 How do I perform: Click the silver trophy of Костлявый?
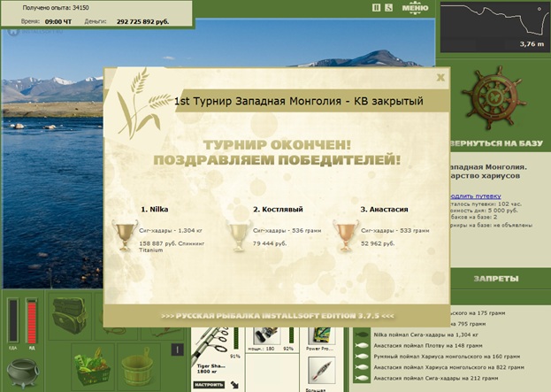click(x=239, y=234)
